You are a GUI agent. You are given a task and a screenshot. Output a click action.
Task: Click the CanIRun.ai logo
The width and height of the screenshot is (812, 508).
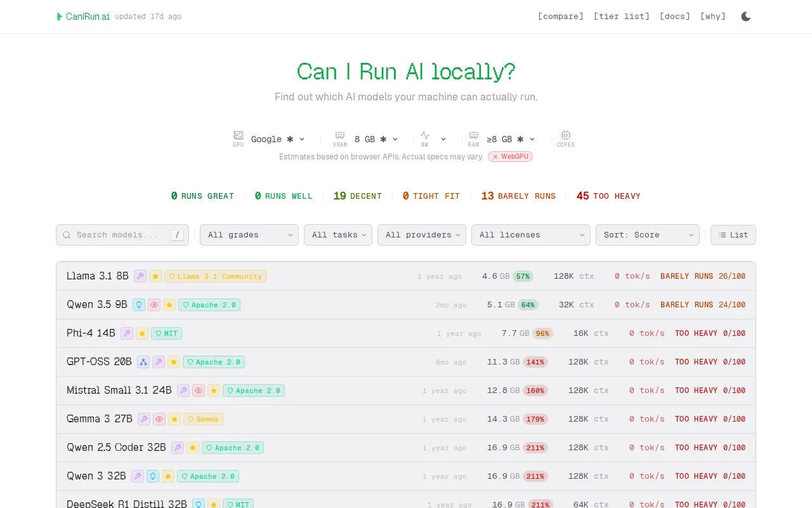coord(83,17)
